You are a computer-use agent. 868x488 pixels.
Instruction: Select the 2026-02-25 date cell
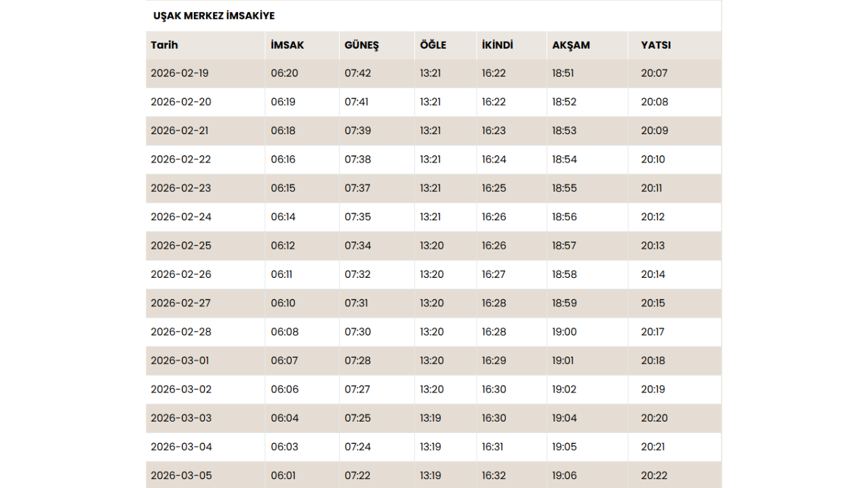click(180, 245)
